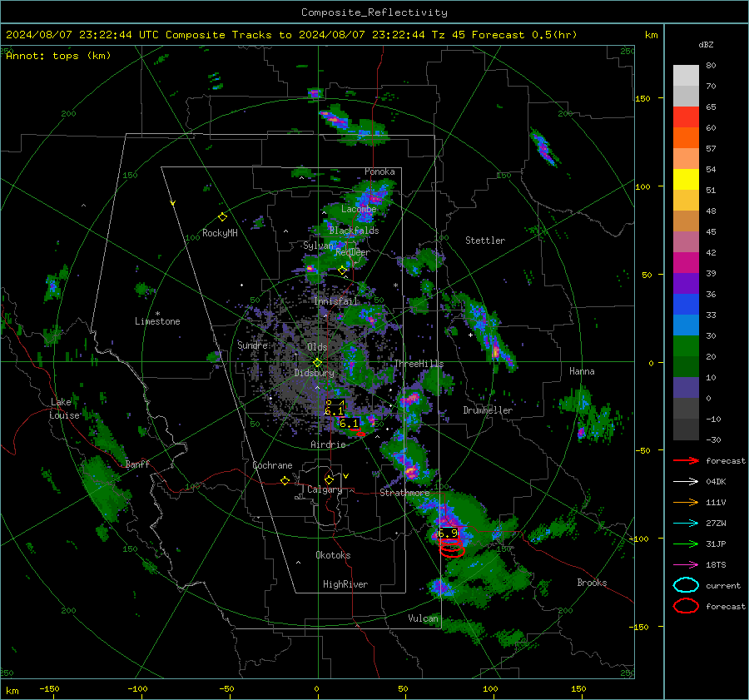
Task: Click the Blackfalds city label
Action: (x=354, y=231)
